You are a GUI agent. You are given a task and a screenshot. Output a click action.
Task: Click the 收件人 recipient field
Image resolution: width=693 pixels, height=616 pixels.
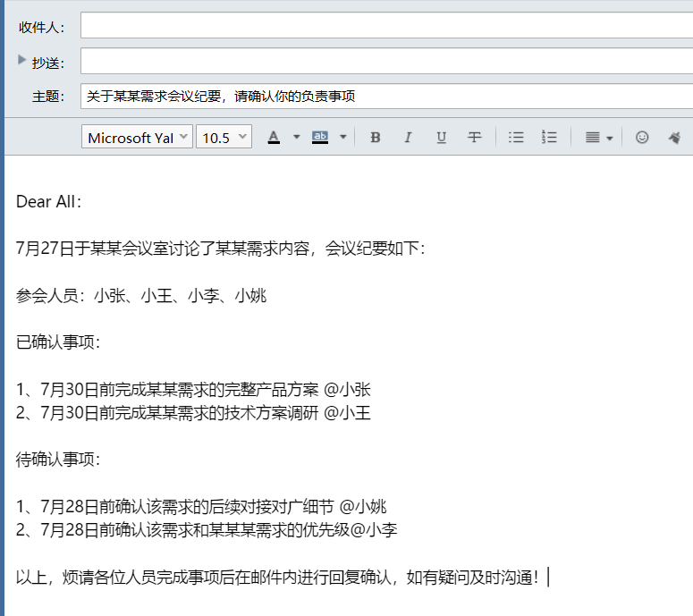coord(386,25)
